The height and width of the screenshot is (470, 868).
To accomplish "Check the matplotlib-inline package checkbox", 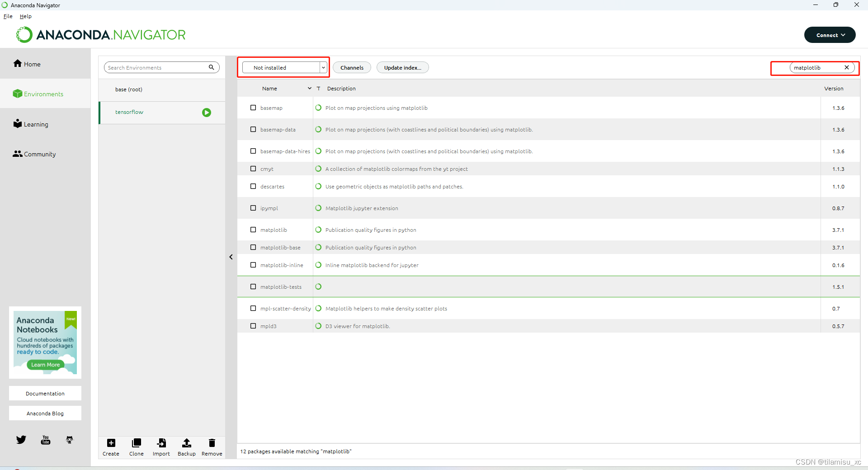I will [253, 265].
